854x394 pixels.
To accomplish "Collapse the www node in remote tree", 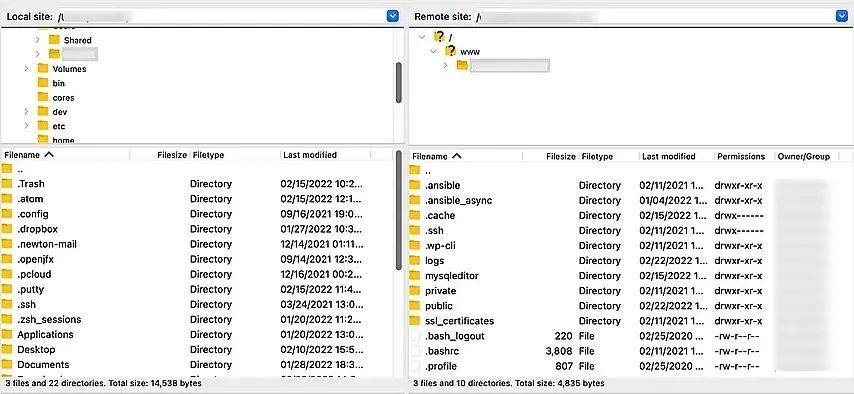I will click(x=434, y=51).
